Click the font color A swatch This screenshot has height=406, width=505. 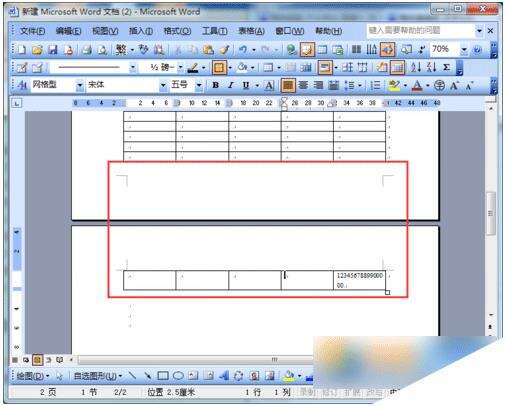point(417,86)
